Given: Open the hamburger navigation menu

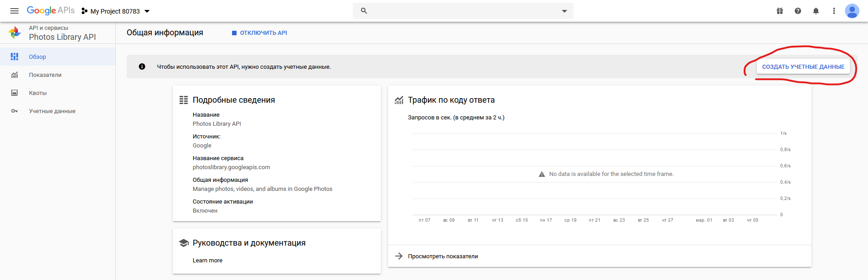Looking at the screenshot, I should pos(14,11).
